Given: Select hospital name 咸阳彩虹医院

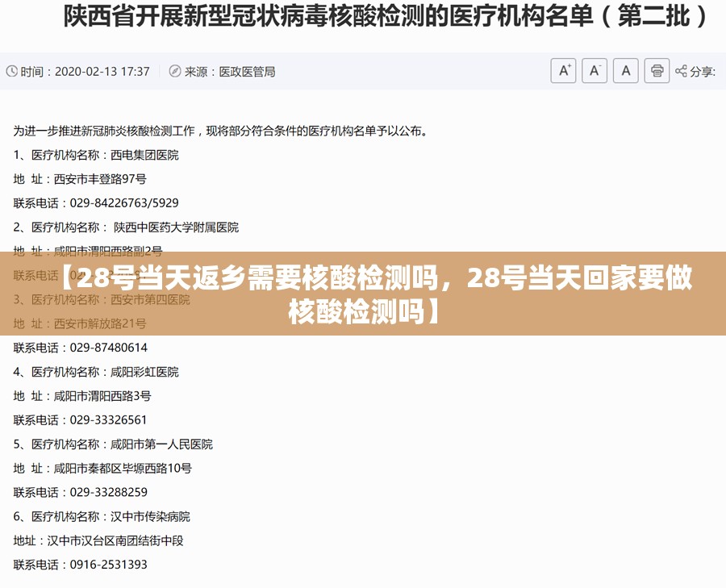Looking at the screenshot, I should 144,372.
